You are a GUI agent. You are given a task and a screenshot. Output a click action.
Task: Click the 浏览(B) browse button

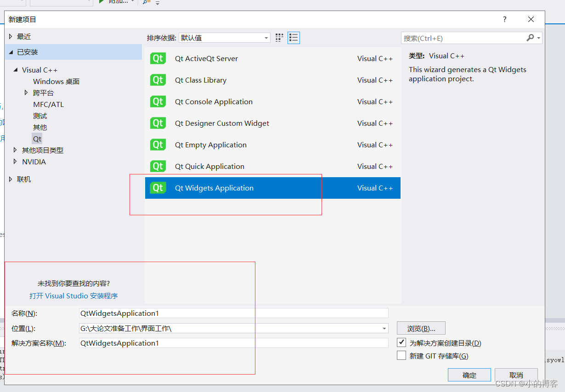[x=421, y=328]
